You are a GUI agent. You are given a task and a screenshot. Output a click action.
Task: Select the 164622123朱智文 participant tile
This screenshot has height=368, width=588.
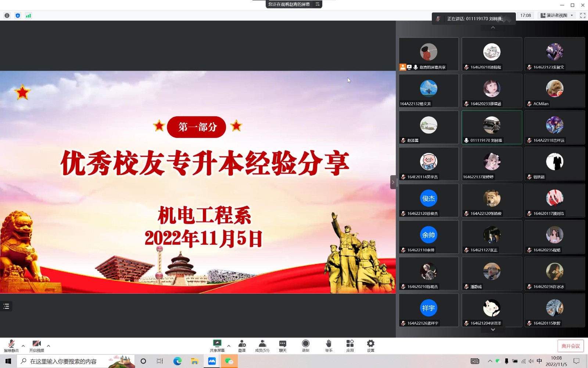tap(555, 54)
